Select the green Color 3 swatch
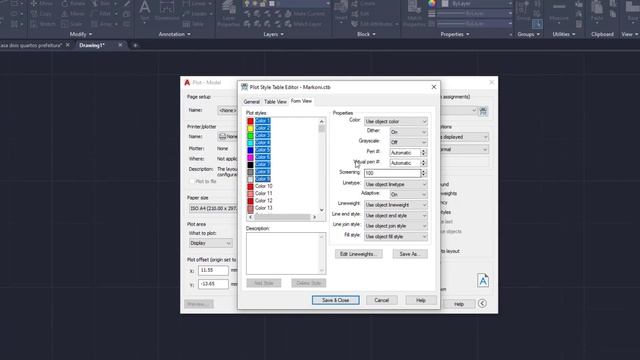 click(250, 136)
